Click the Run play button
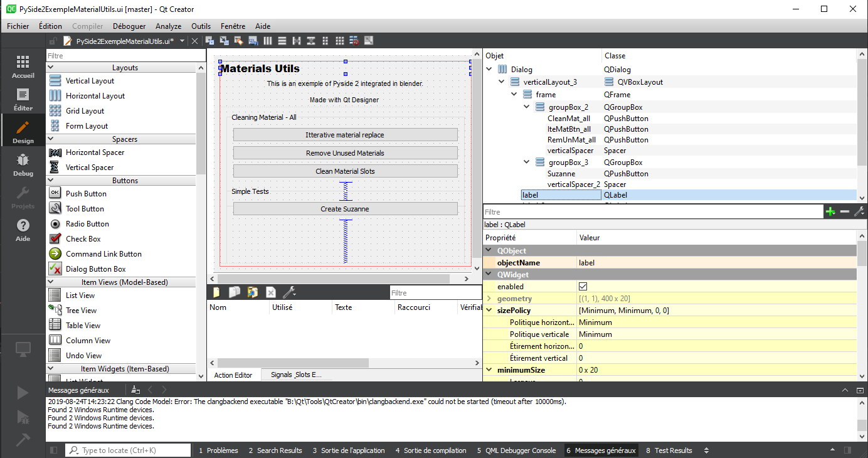The height and width of the screenshot is (458, 868). 23,393
